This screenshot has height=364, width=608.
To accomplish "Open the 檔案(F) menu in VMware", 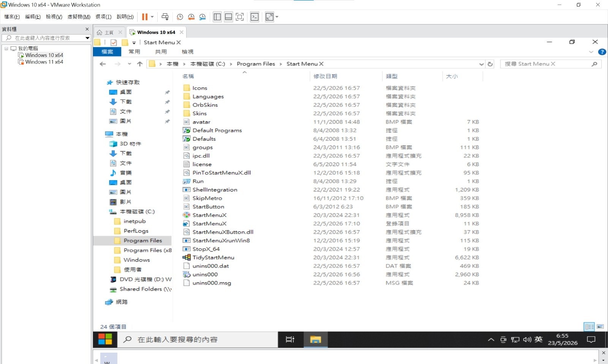I will 12,17.
